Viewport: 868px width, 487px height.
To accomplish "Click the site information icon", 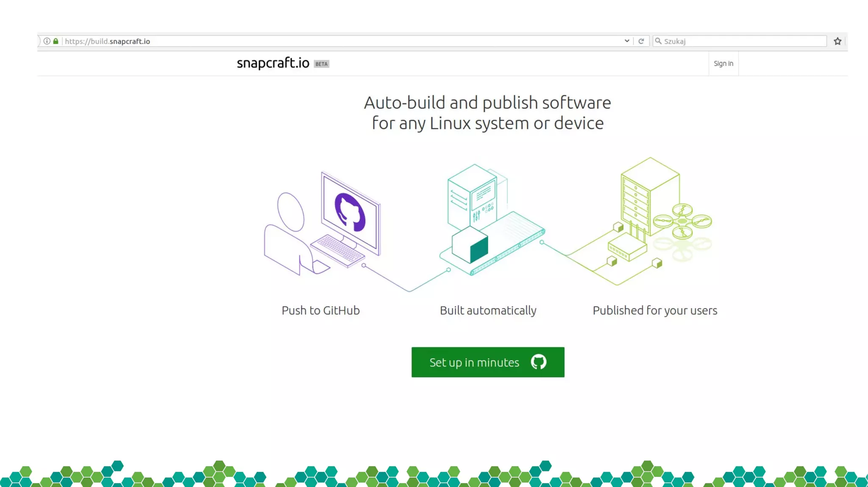I will (47, 41).
